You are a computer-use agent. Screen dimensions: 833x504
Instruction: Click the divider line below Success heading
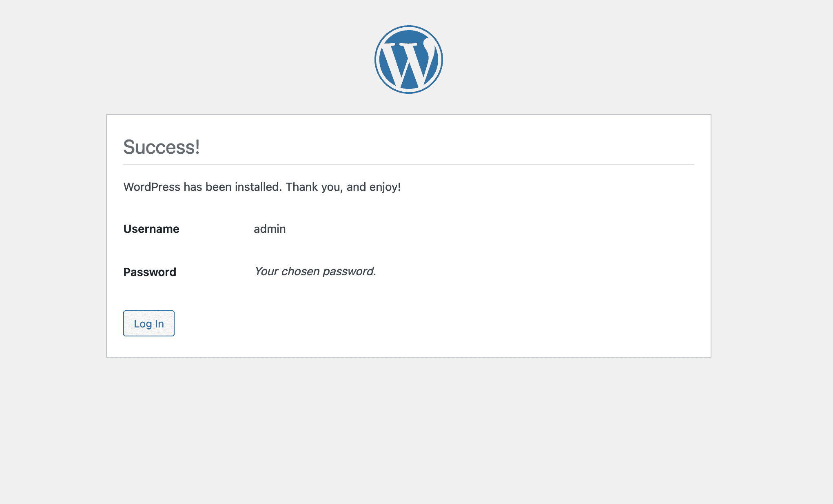click(408, 164)
